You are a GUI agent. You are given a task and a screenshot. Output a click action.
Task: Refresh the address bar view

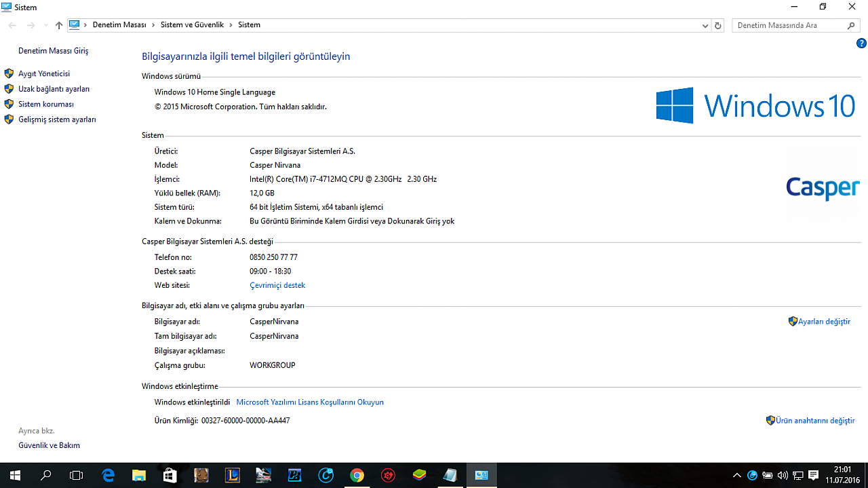tap(719, 25)
